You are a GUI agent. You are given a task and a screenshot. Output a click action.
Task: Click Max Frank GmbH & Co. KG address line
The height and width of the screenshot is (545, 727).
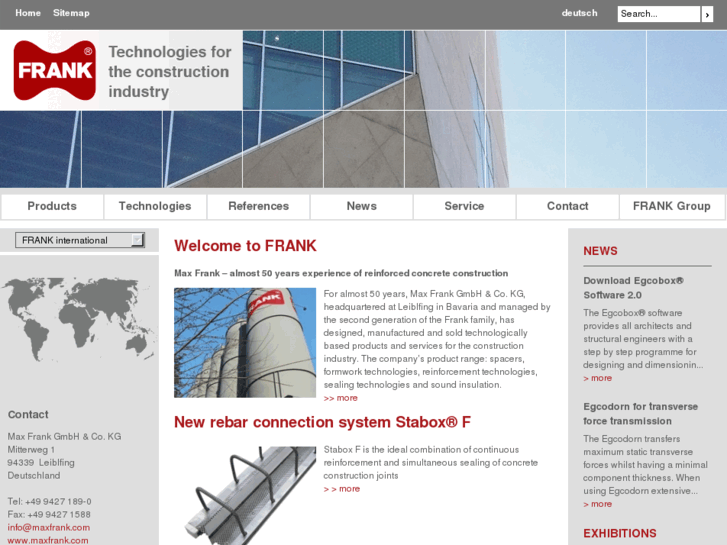tap(64, 436)
